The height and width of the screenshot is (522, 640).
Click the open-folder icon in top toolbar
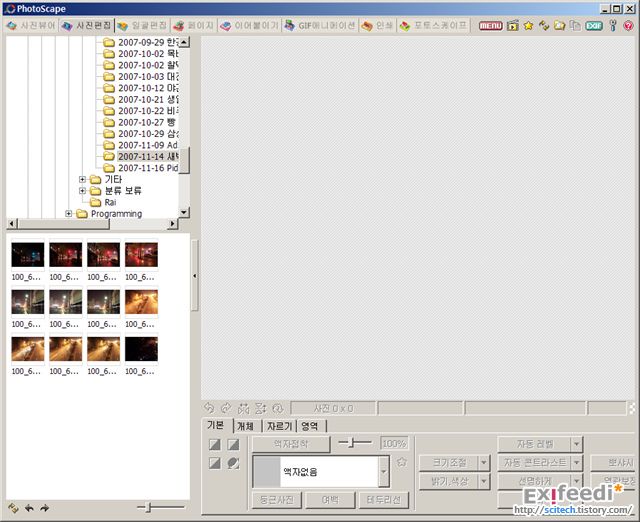(560, 26)
